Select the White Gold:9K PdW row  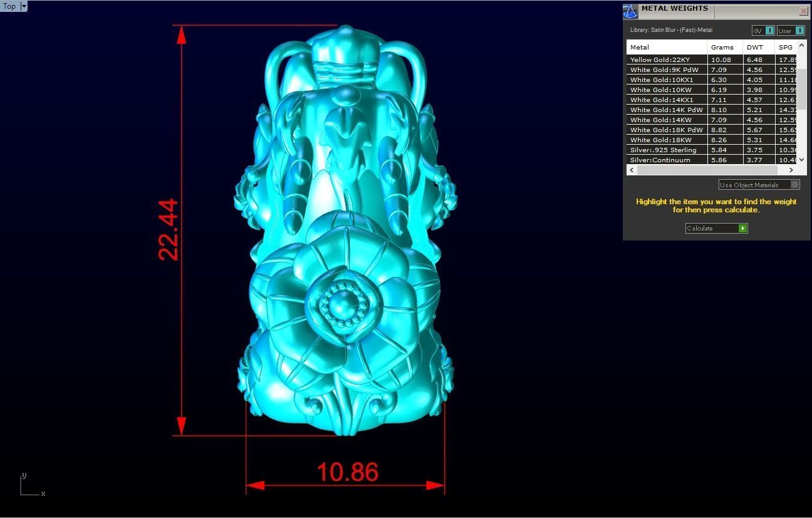pyautogui.click(x=712, y=70)
